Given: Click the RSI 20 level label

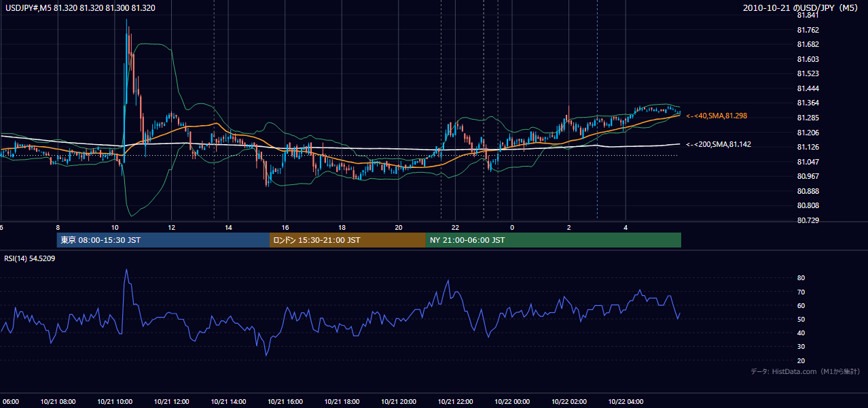Looking at the screenshot, I should pos(801,360).
